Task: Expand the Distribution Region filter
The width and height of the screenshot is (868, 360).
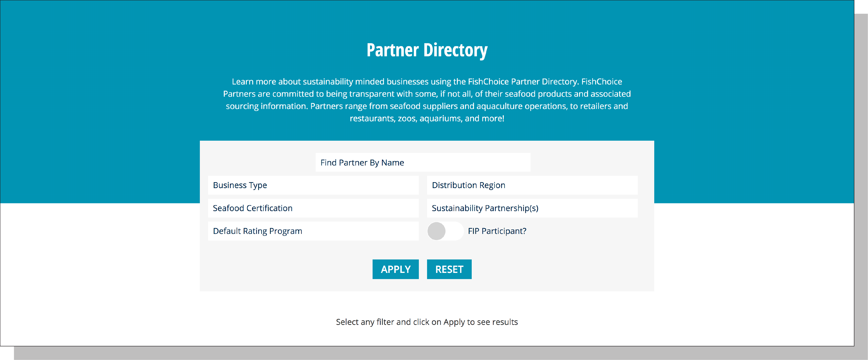Action: (x=532, y=185)
